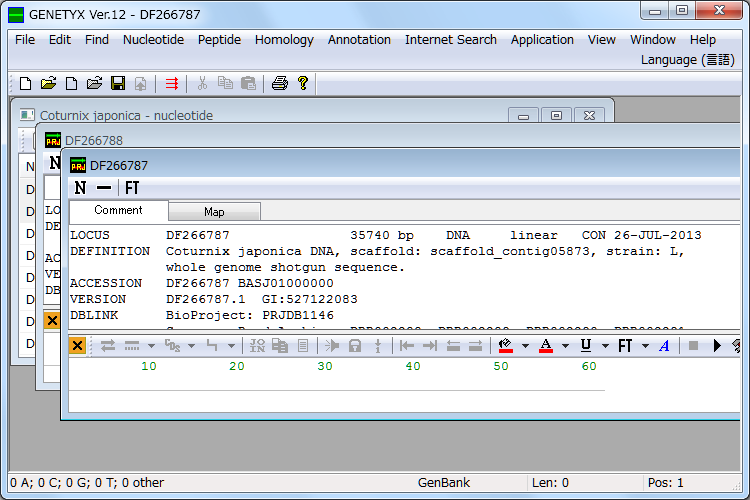The width and height of the screenshot is (750, 500).
Task: Click the orange X button in DF266787
Action: [77, 345]
